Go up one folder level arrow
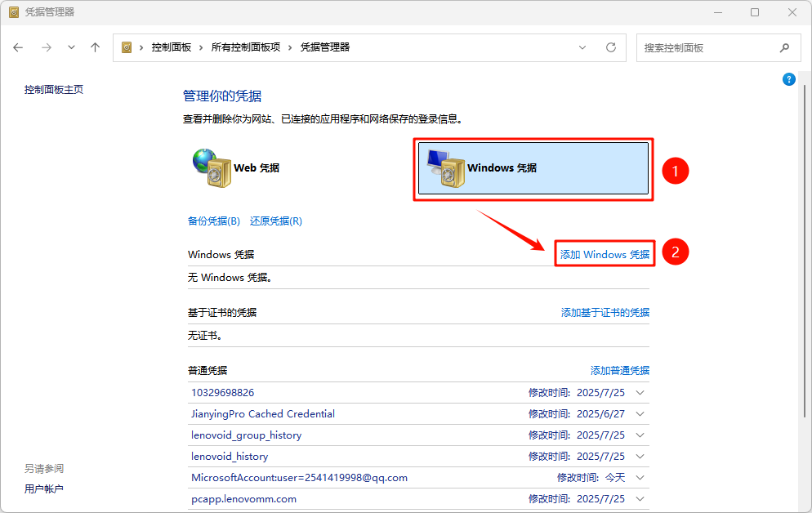The height and width of the screenshot is (513, 812). pyautogui.click(x=95, y=47)
